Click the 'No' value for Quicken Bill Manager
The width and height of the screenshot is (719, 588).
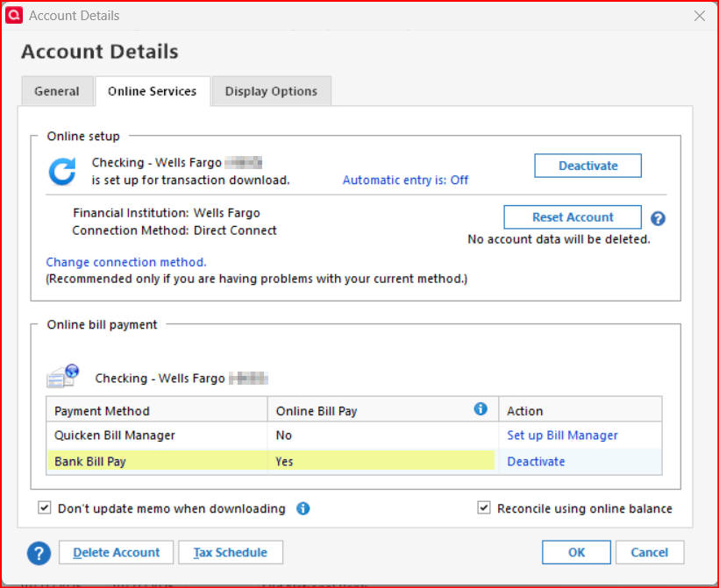(x=283, y=435)
